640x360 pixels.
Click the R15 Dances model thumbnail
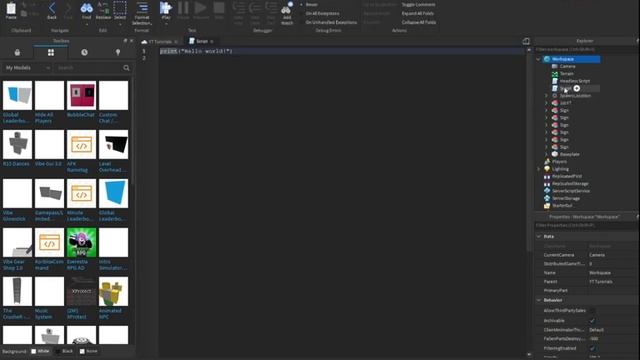pyautogui.click(x=17, y=144)
